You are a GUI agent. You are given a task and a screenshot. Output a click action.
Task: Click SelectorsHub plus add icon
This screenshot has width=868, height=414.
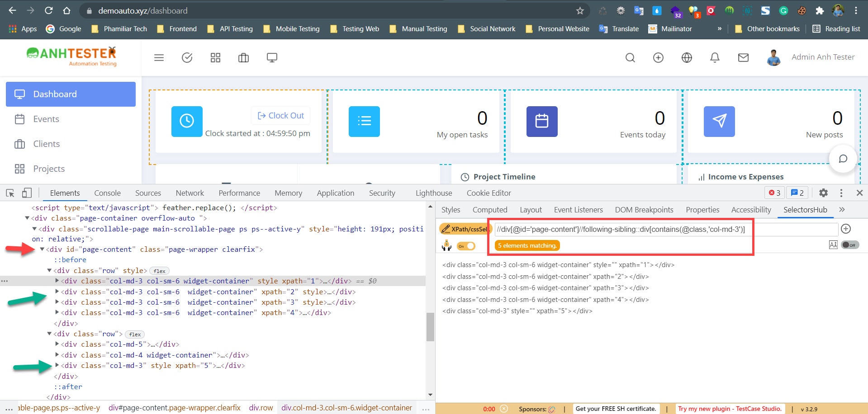click(846, 229)
